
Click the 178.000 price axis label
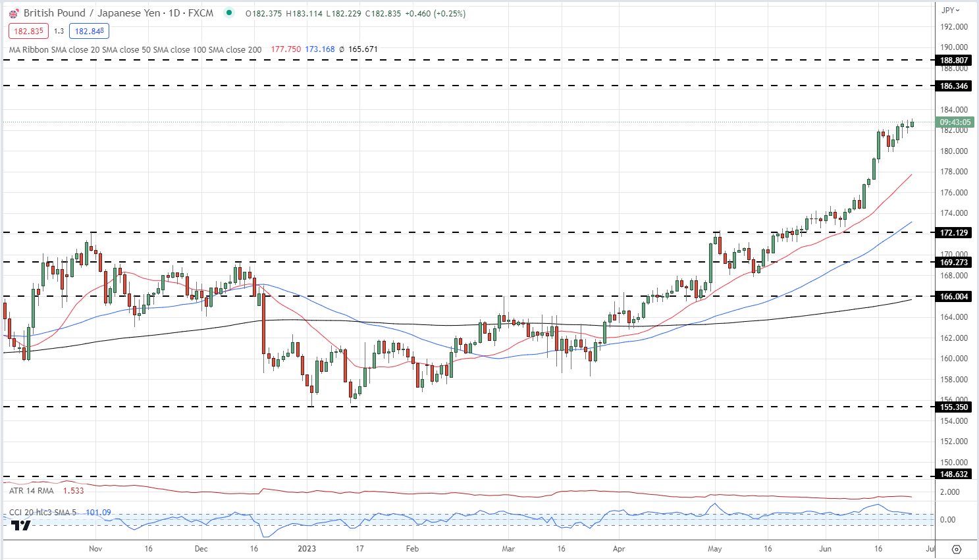coord(954,172)
